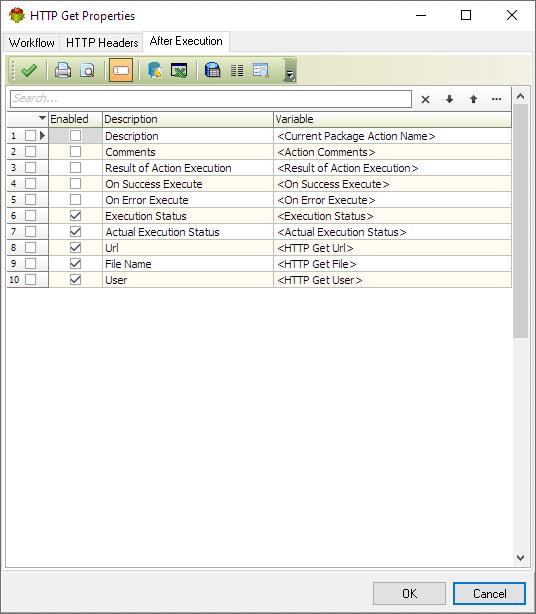Tick the row 10 selector checkbox
This screenshot has height=614, width=536.
click(x=30, y=280)
